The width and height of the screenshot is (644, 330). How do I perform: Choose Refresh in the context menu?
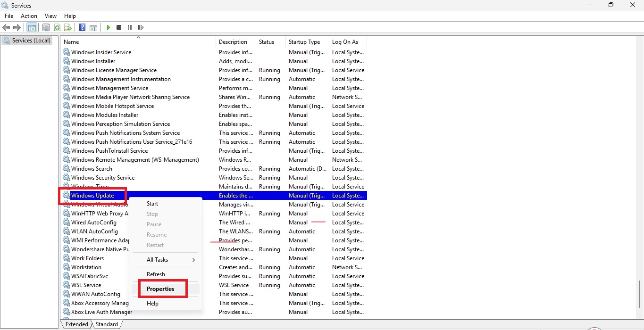coord(166,274)
